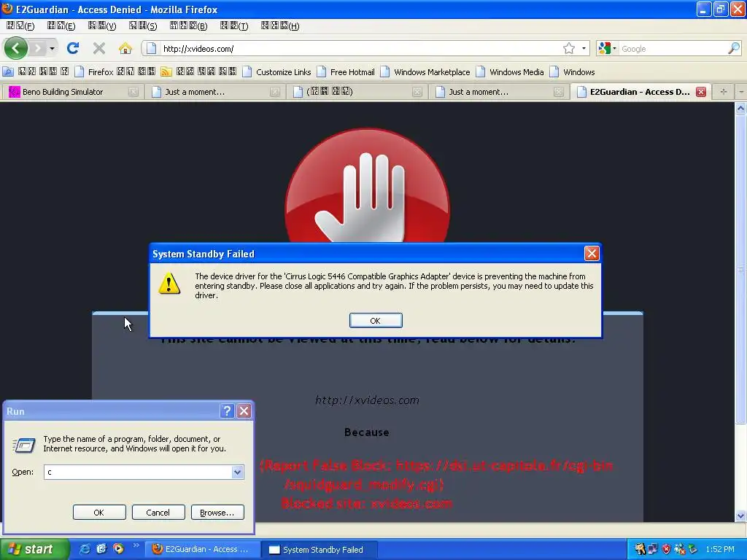Click OK in the Run dialog
The width and height of the screenshot is (747, 560).
(x=98, y=513)
